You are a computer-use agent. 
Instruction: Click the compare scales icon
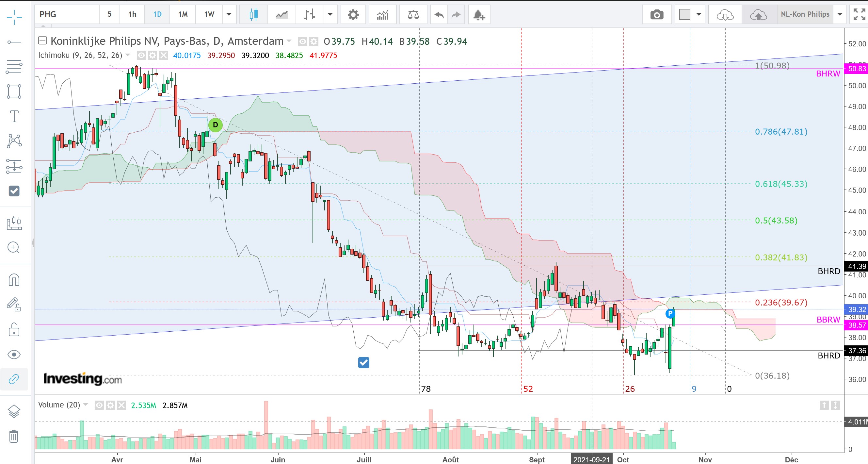(x=413, y=14)
